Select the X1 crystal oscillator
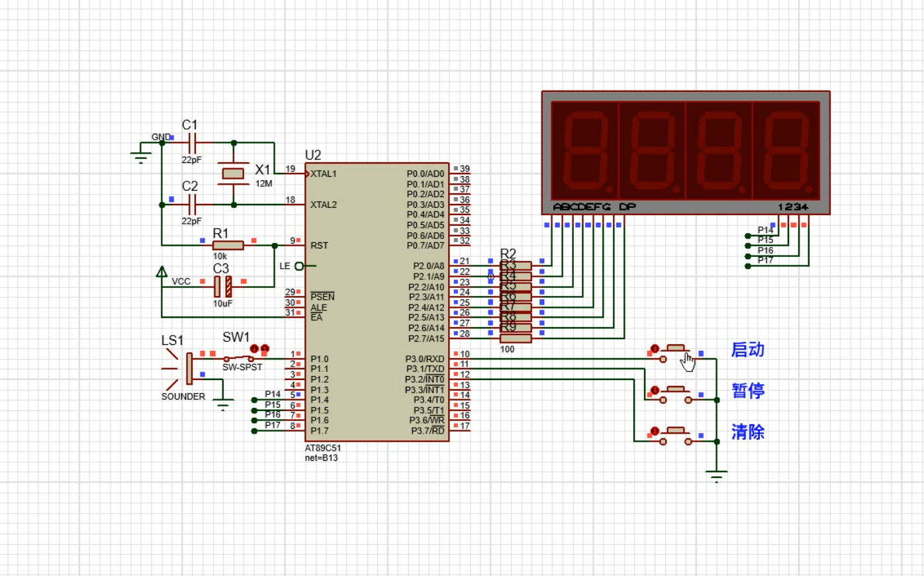This screenshot has height=576, width=924. pos(233,173)
